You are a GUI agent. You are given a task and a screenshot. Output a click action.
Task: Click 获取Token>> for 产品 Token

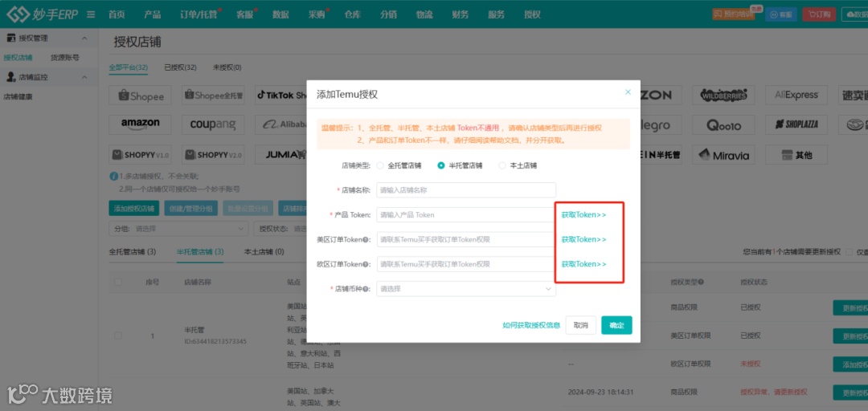pos(583,214)
